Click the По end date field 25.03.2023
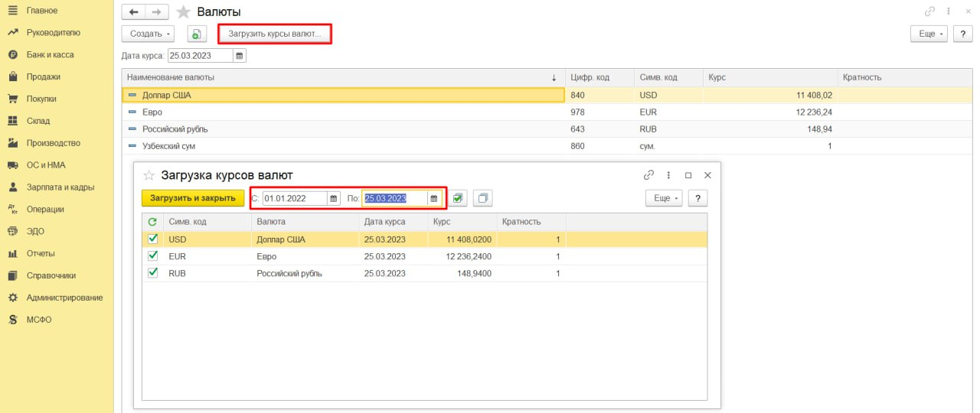Image resolution: width=980 pixels, height=413 pixels. [395, 198]
